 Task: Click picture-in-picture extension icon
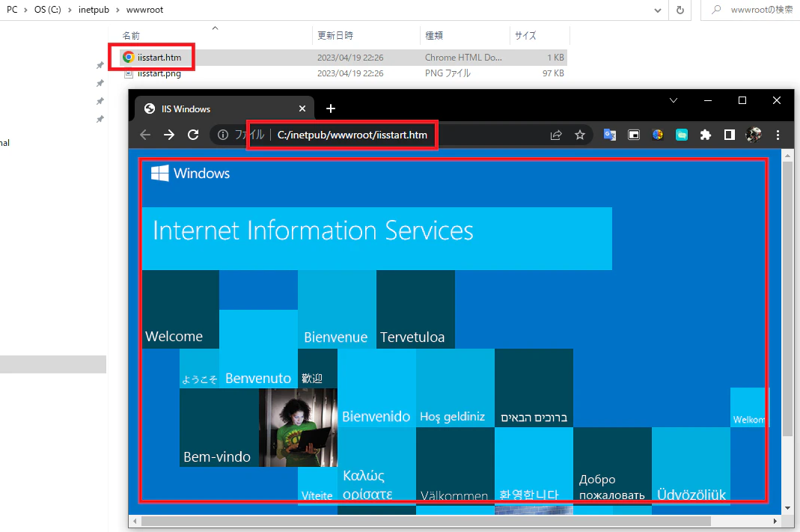[x=634, y=135]
